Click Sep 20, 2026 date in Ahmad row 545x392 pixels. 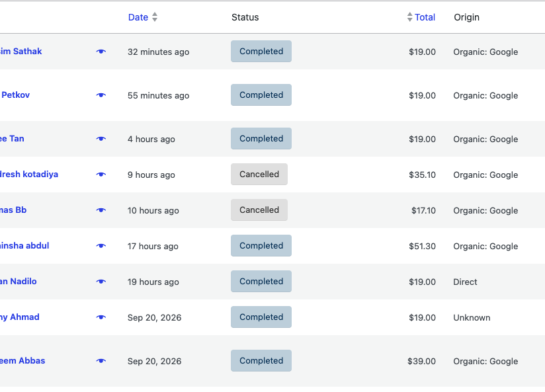[154, 318]
